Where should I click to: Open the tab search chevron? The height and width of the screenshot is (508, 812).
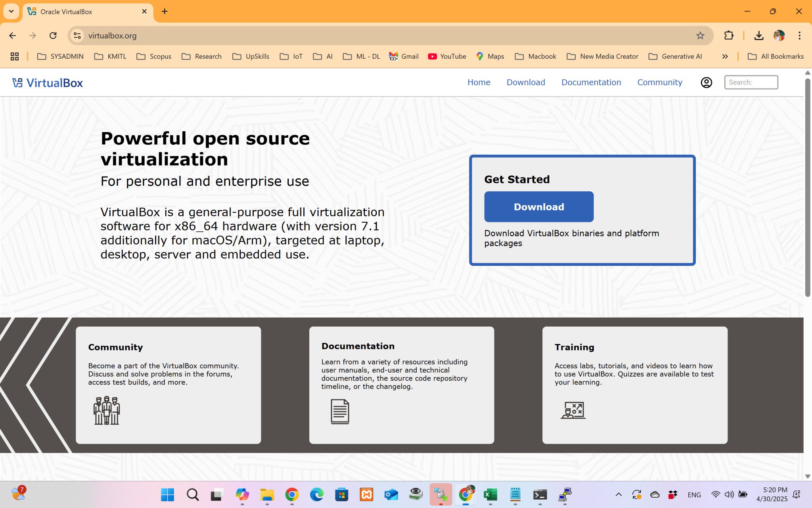[x=11, y=11]
